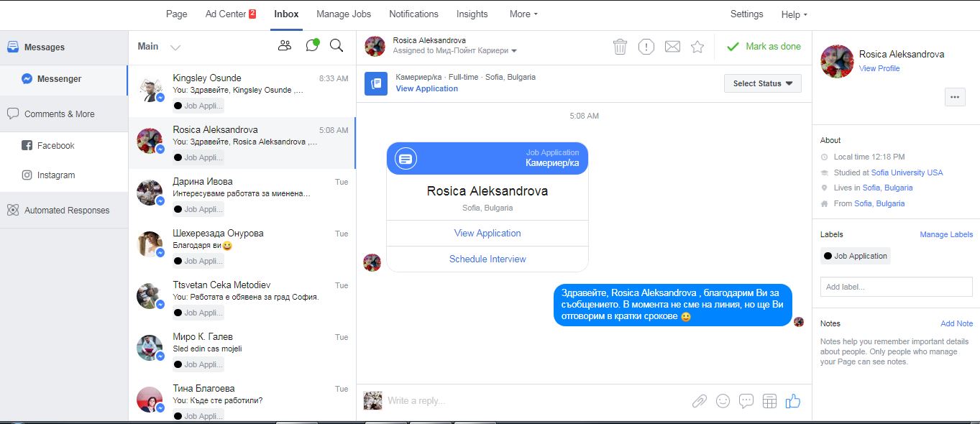Viewport: 980px width, 424px height.
Task: Mark as unread envelope icon
Action: (672, 47)
